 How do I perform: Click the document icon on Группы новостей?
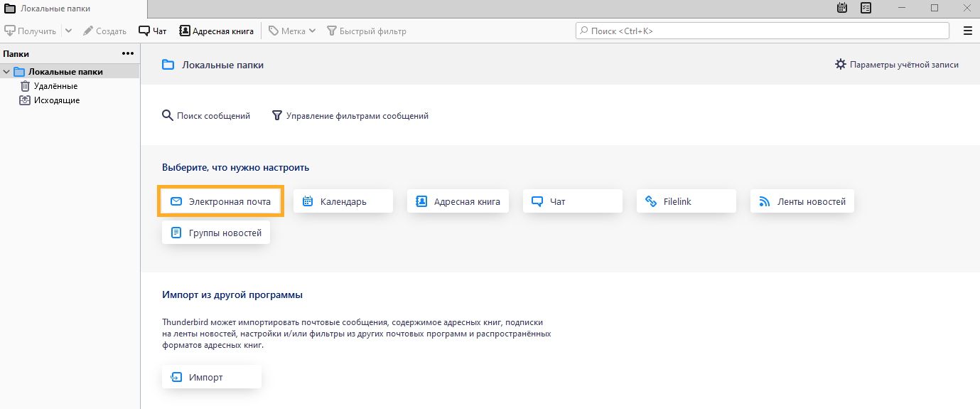[176, 233]
